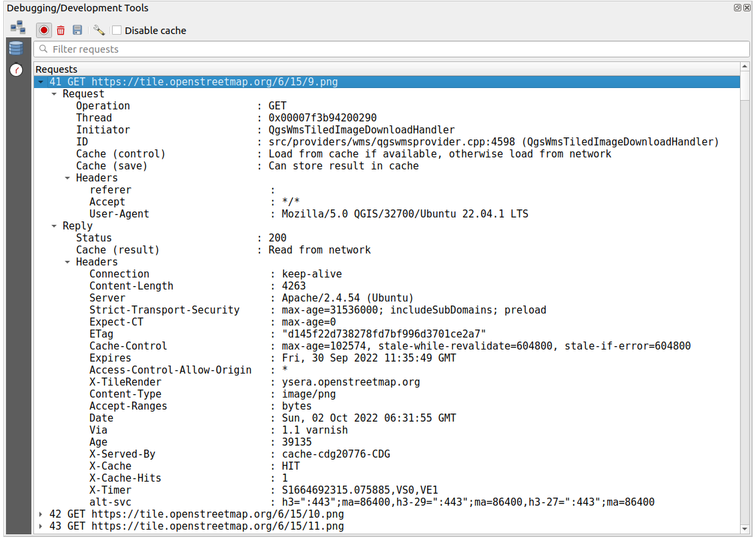
Task: Select the Cache-Control header row
Action: (200, 346)
